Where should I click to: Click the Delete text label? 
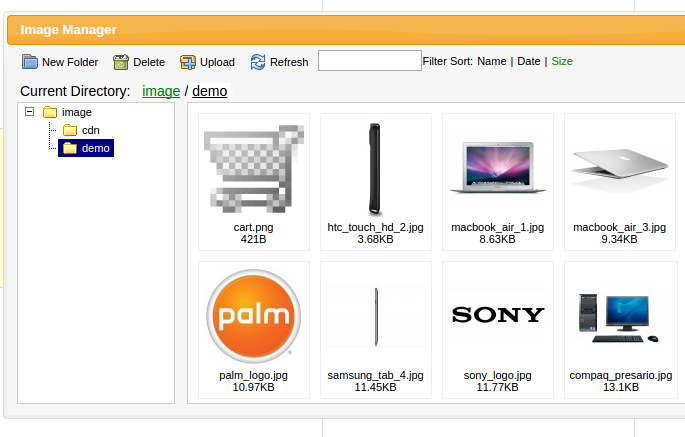149,62
